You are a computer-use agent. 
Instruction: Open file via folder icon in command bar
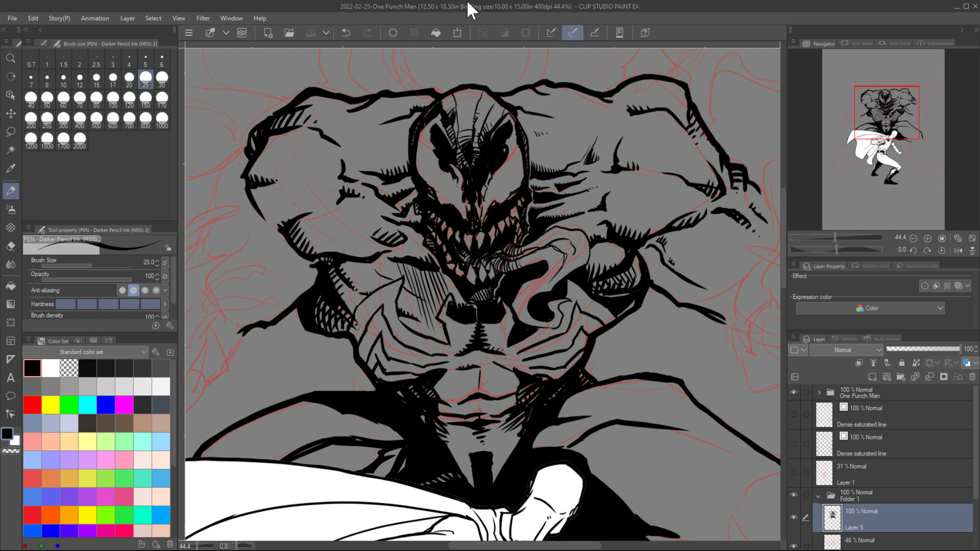pos(289,32)
